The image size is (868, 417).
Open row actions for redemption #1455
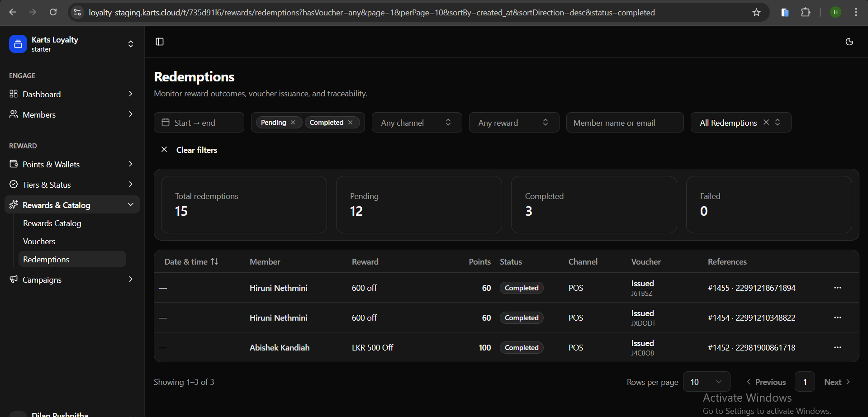[837, 288]
